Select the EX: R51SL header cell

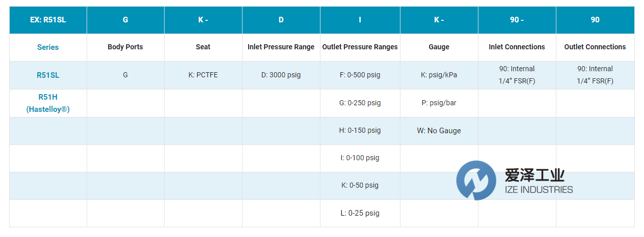[48, 20]
